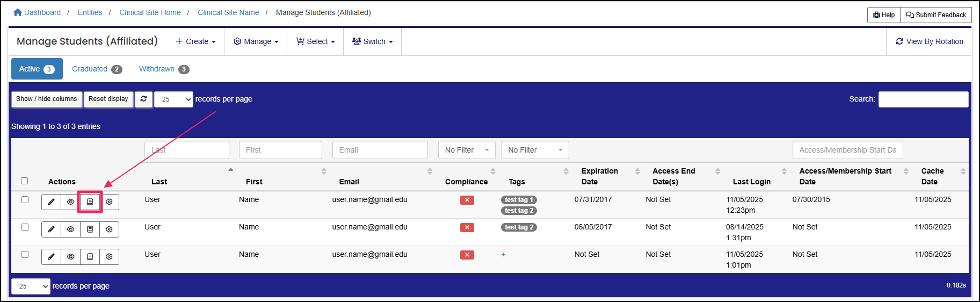Image resolution: width=980 pixels, height=302 pixels.
Task: Open the Clinical Site Home breadcrumb link
Action: [x=150, y=12]
